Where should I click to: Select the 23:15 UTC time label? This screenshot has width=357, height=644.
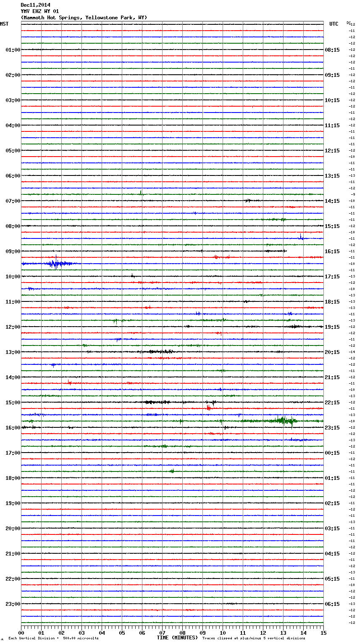point(332,428)
